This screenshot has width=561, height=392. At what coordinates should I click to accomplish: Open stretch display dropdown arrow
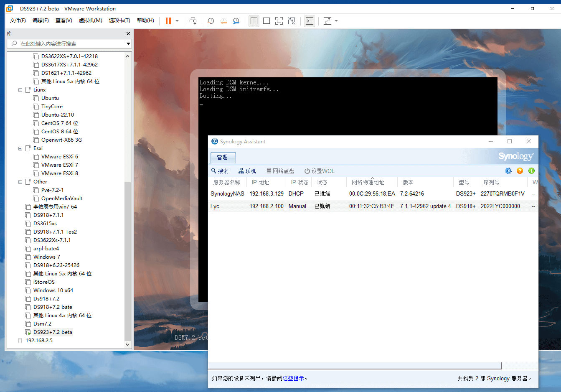point(336,21)
